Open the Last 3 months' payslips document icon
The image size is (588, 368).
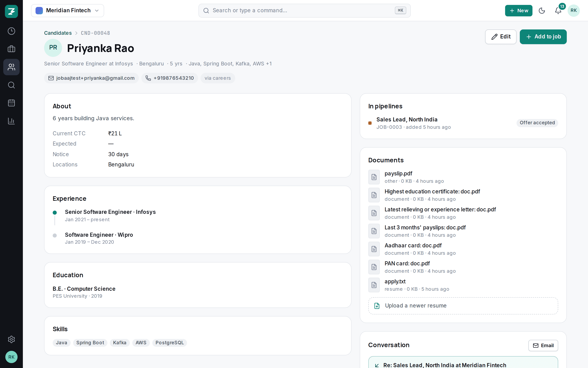coord(374,231)
